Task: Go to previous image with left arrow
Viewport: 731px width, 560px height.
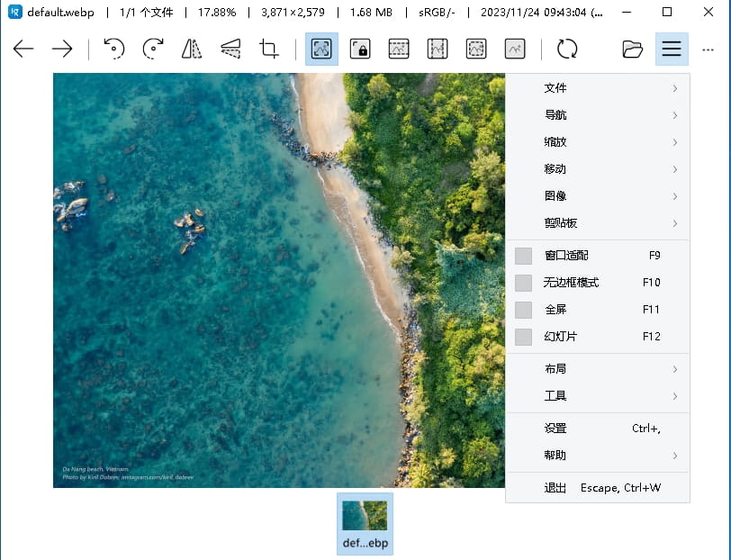Action: [x=23, y=49]
